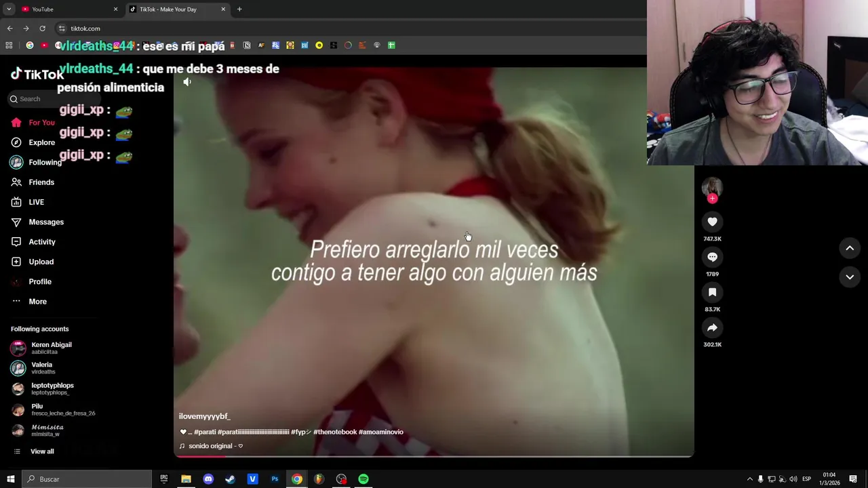
Task: Open comments via the speech bubble icon
Action: pyautogui.click(x=712, y=257)
